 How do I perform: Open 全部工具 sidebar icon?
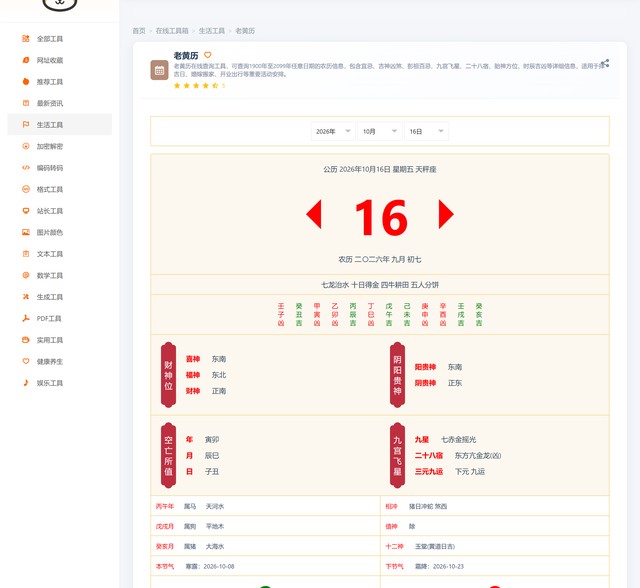click(x=26, y=38)
